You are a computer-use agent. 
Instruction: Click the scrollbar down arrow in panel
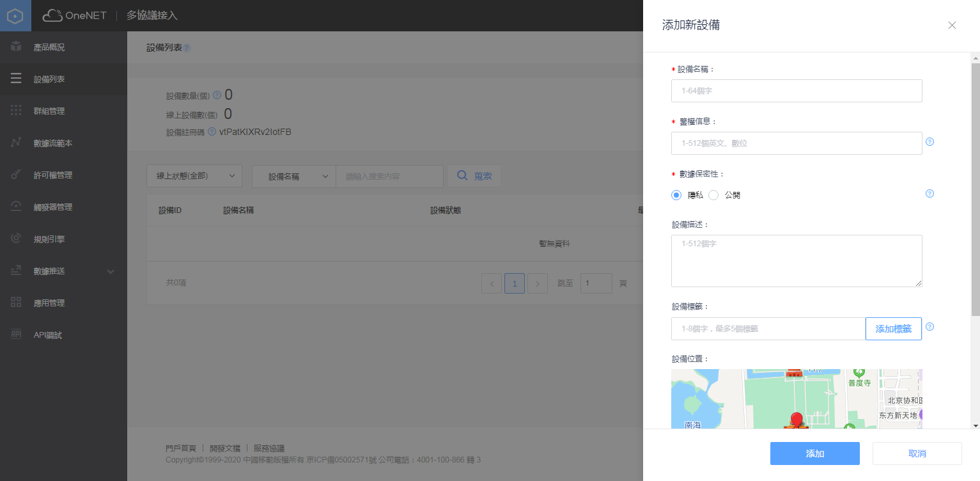pyautogui.click(x=976, y=425)
